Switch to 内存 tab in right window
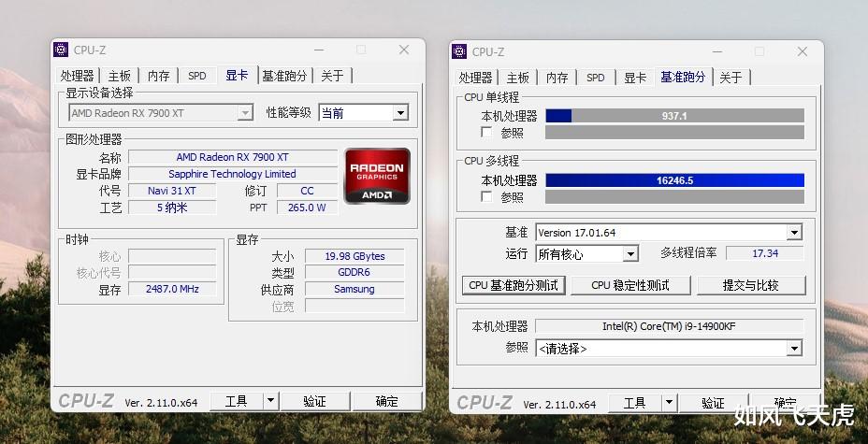Image resolution: width=868 pixels, height=444 pixels. click(x=557, y=78)
